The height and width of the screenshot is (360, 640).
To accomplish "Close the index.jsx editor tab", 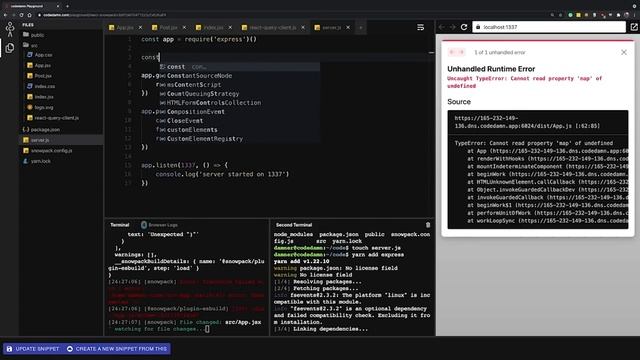I will (x=230, y=27).
